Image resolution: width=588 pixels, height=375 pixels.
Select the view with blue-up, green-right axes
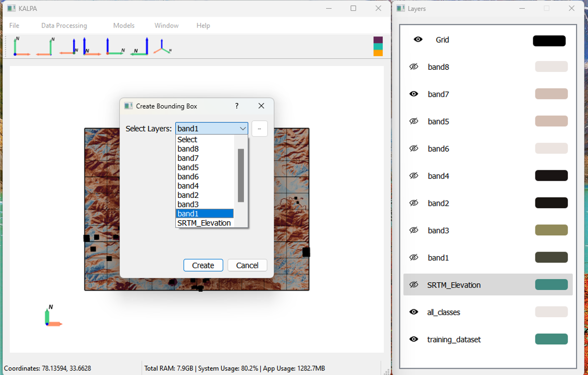(115, 46)
